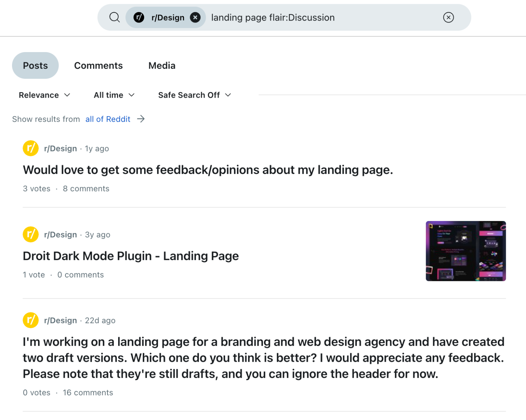
Task: Click 16 comments on the agency draft post
Action: (x=88, y=393)
